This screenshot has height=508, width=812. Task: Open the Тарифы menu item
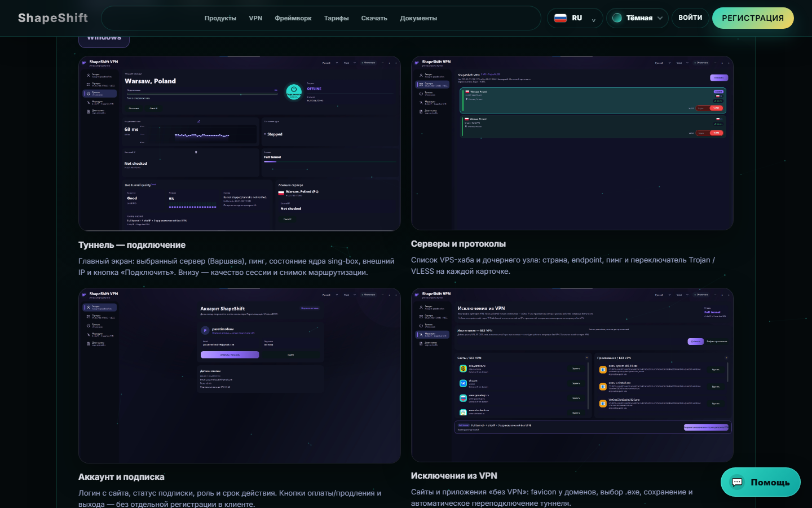[337, 18]
